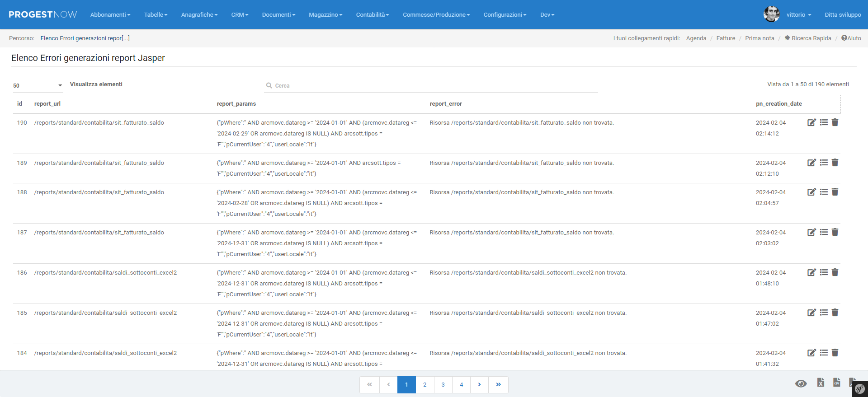The width and height of the screenshot is (868, 397).
Task: Open details list icon for record 188
Action: (x=824, y=192)
